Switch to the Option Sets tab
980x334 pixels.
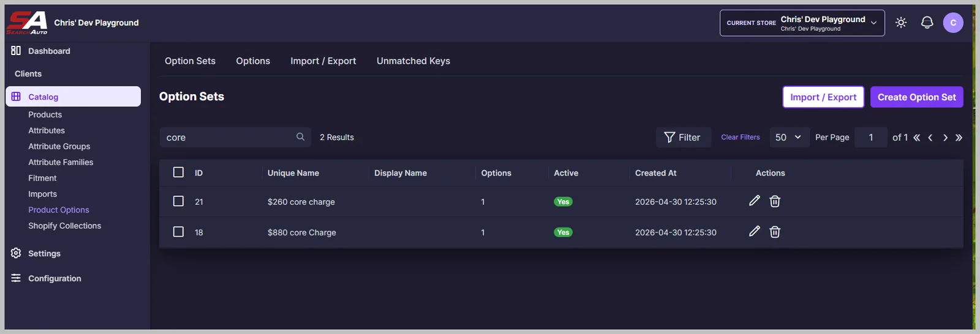click(x=190, y=61)
